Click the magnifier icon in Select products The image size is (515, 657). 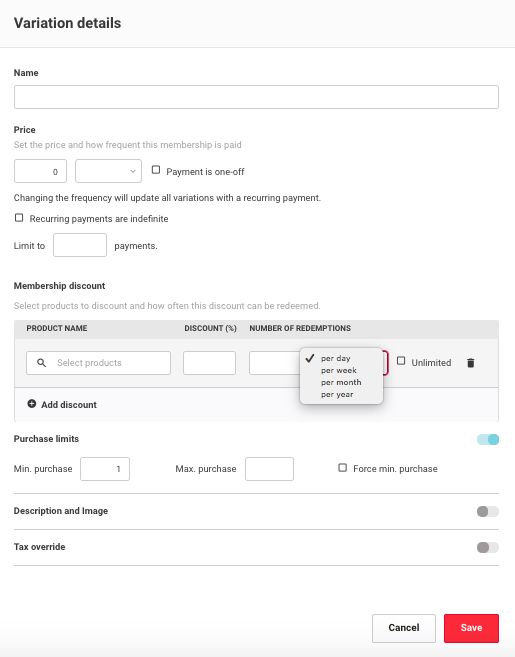click(x=41, y=363)
